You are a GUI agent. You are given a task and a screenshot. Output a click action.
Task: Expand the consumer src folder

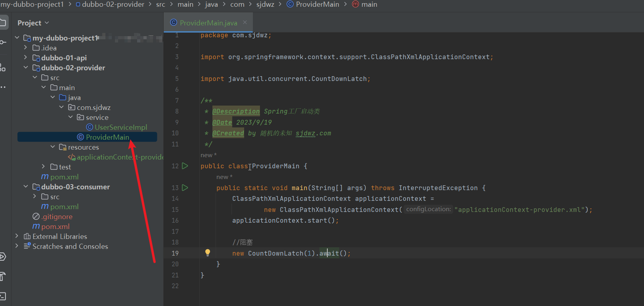click(35, 196)
